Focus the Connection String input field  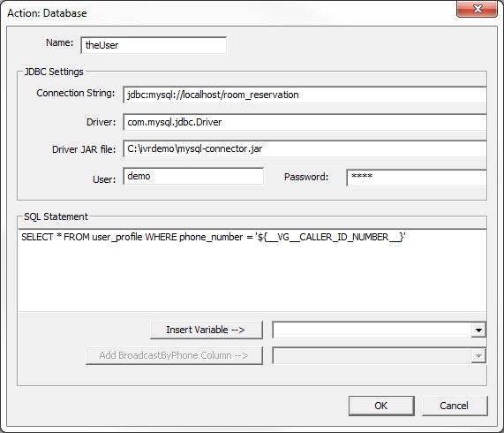305,95
